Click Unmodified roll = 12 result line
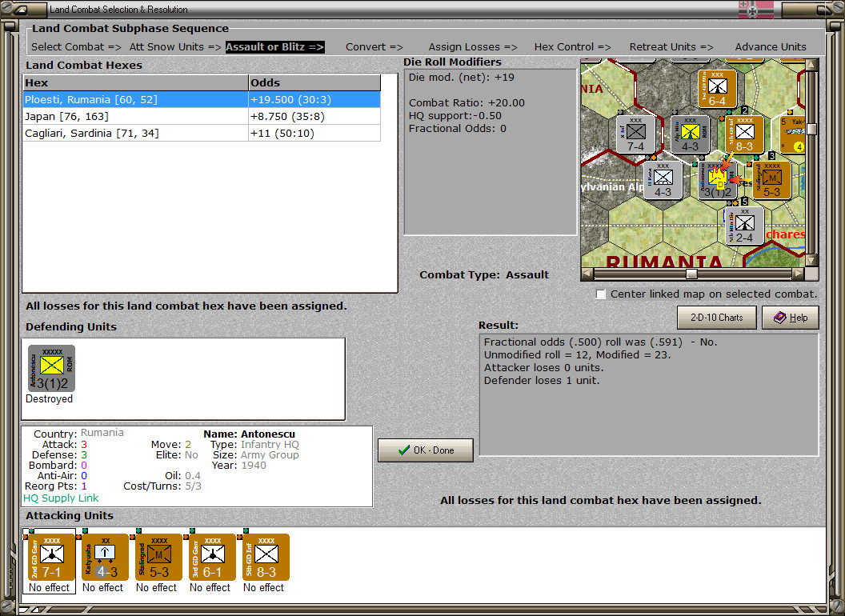 pos(577,355)
